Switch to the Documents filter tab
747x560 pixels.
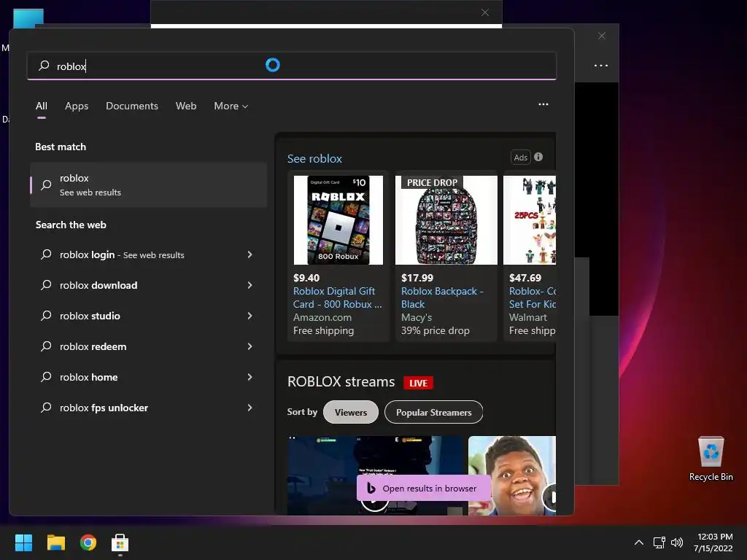point(132,106)
